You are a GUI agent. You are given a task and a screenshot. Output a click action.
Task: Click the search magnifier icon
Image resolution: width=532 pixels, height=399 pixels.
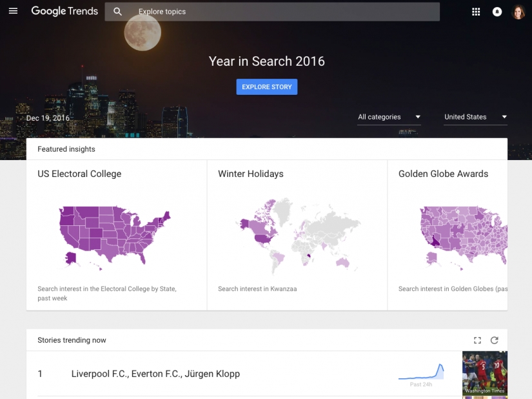(x=117, y=11)
